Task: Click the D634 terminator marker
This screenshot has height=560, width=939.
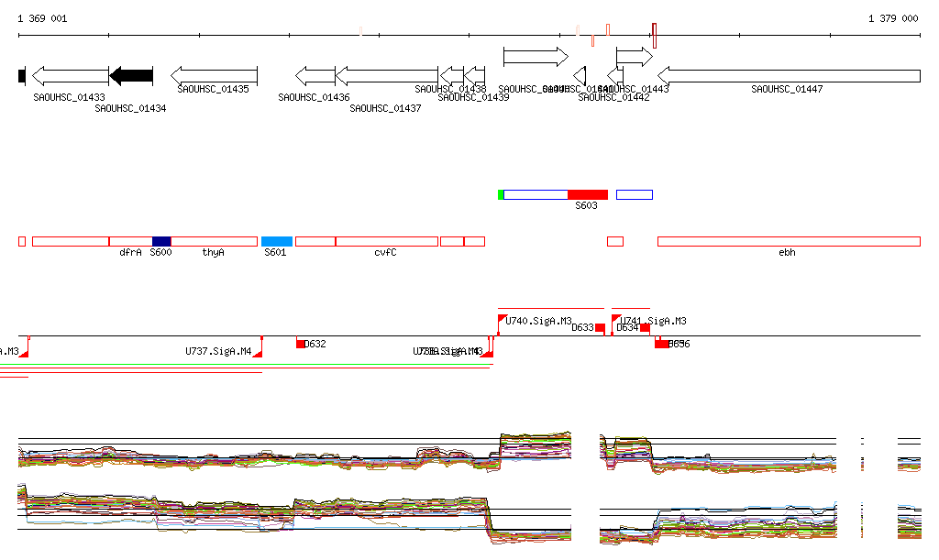Action: point(645,328)
